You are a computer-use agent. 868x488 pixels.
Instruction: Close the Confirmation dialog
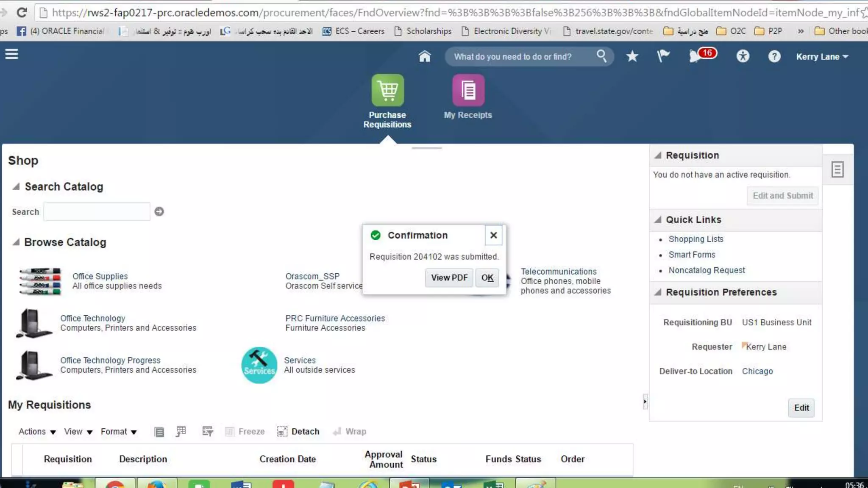coord(493,235)
